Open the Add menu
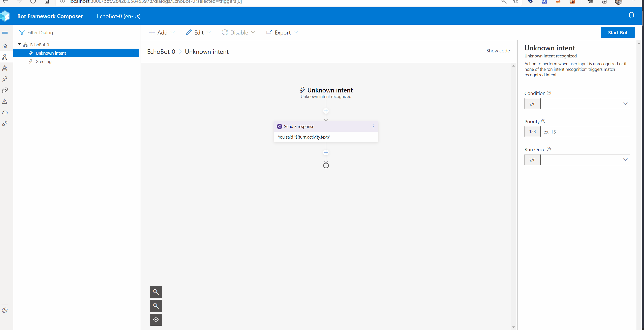This screenshot has height=330, width=644. click(x=162, y=32)
